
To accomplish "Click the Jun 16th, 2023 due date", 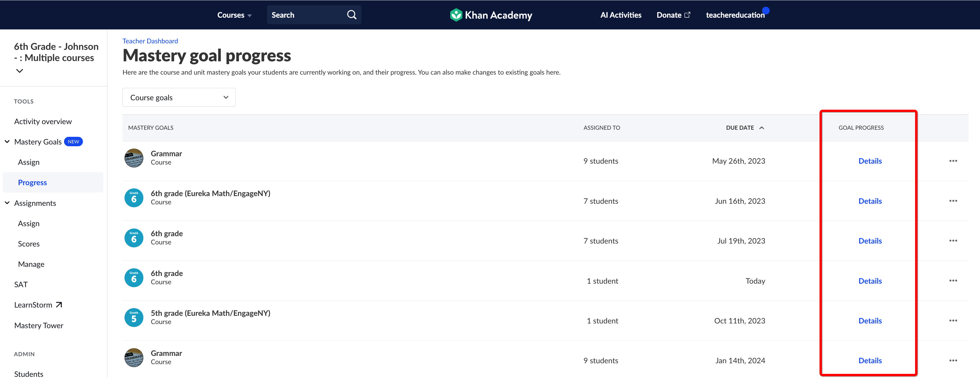I will (740, 201).
